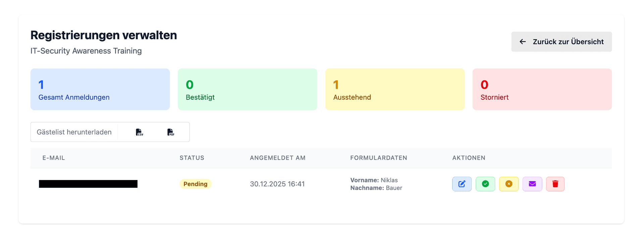Delete registration with red trash icon
Viewport: 644px width, 238px height.
click(555, 184)
